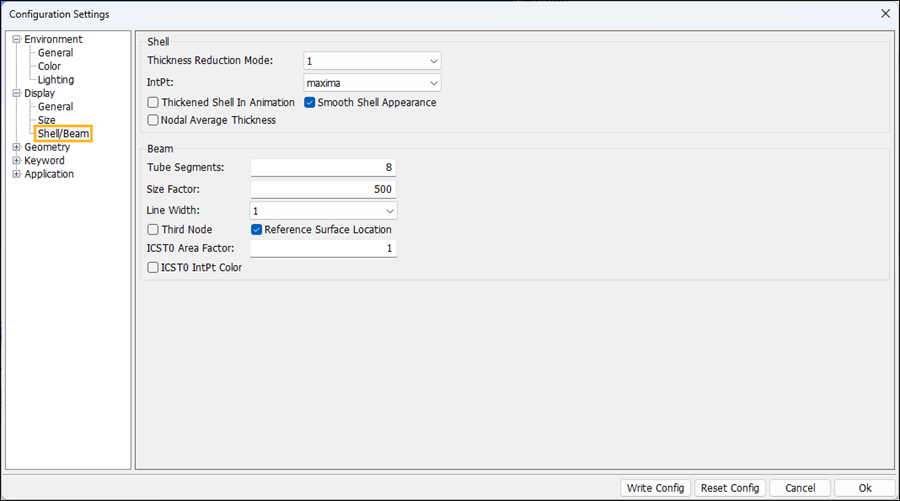Select Lighting under Environment
Screen dimensions: 900x501
pos(56,80)
